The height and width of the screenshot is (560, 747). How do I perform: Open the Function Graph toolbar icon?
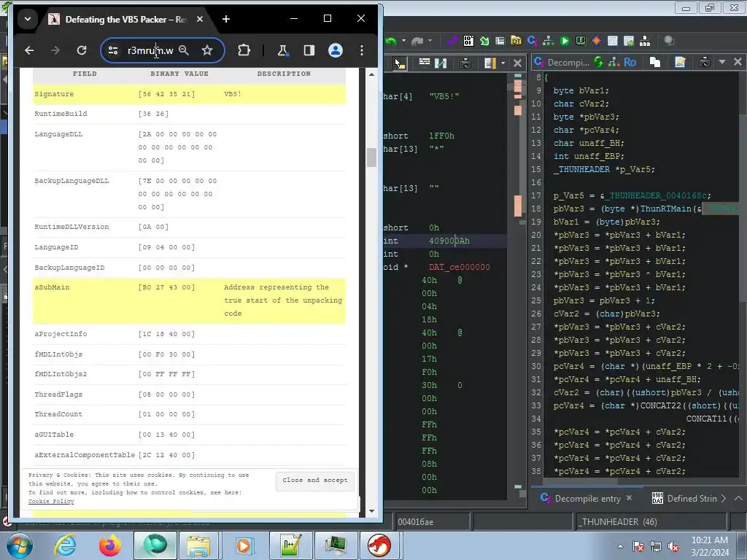549,41
